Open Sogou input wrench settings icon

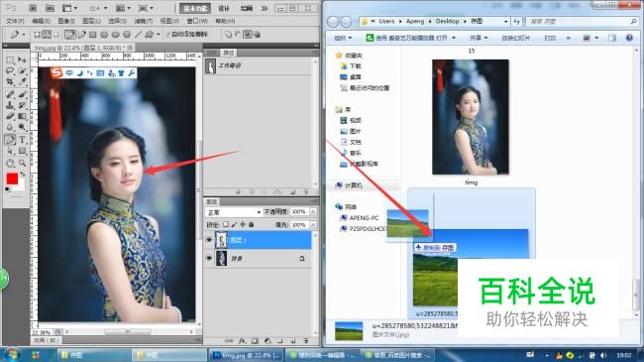tap(132, 73)
